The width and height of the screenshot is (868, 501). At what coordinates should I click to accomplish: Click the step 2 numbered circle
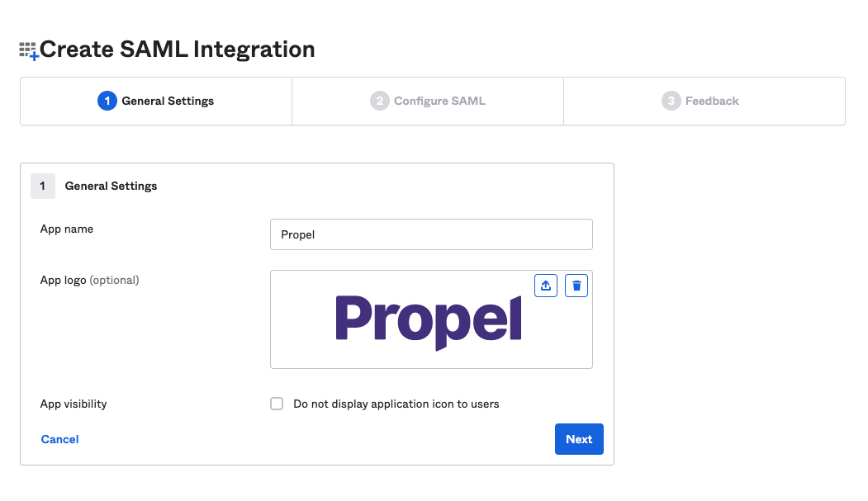coord(379,101)
